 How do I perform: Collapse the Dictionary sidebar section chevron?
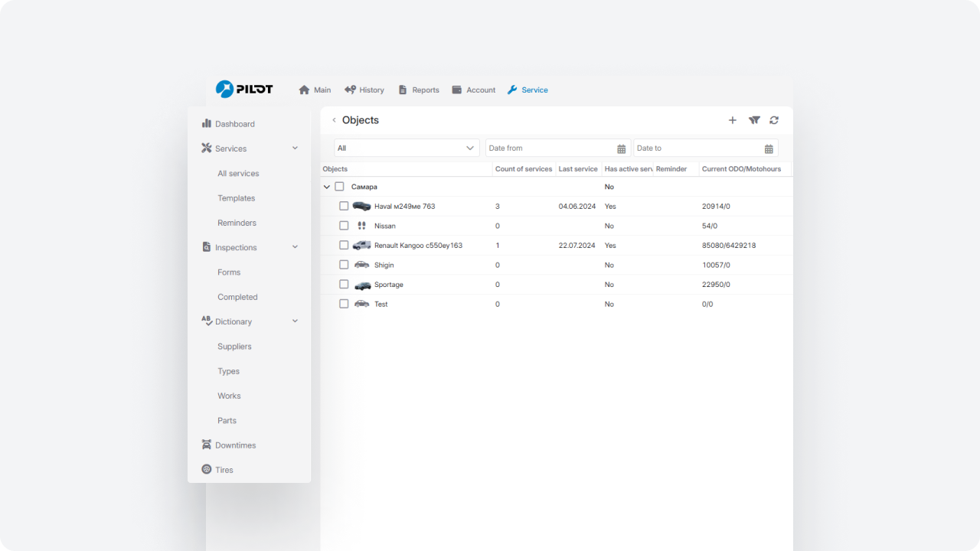tap(295, 321)
